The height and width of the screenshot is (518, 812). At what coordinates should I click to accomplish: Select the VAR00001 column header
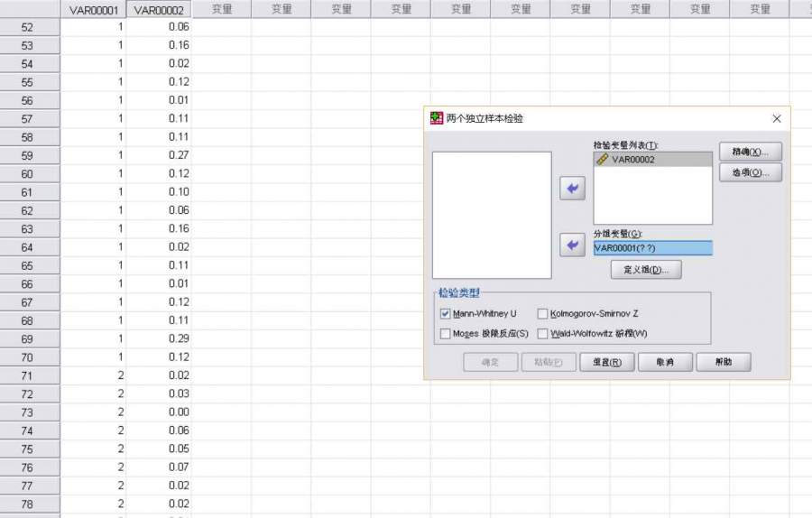[x=94, y=9]
